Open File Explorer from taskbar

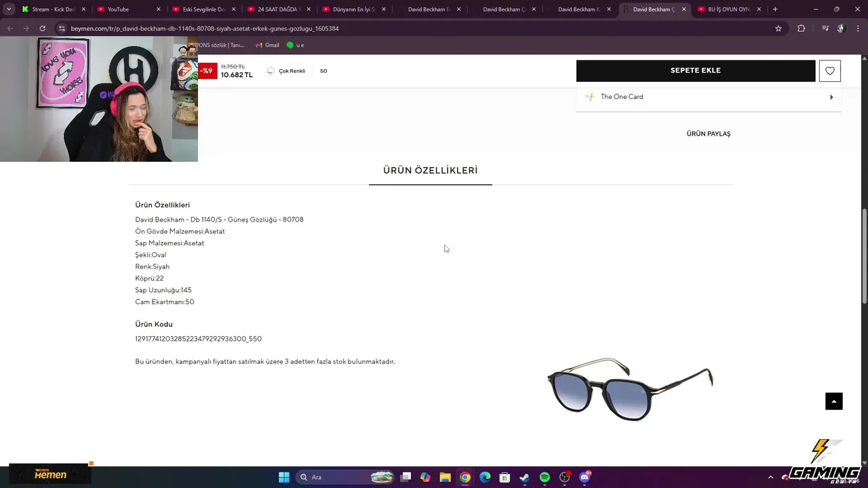click(x=445, y=477)
